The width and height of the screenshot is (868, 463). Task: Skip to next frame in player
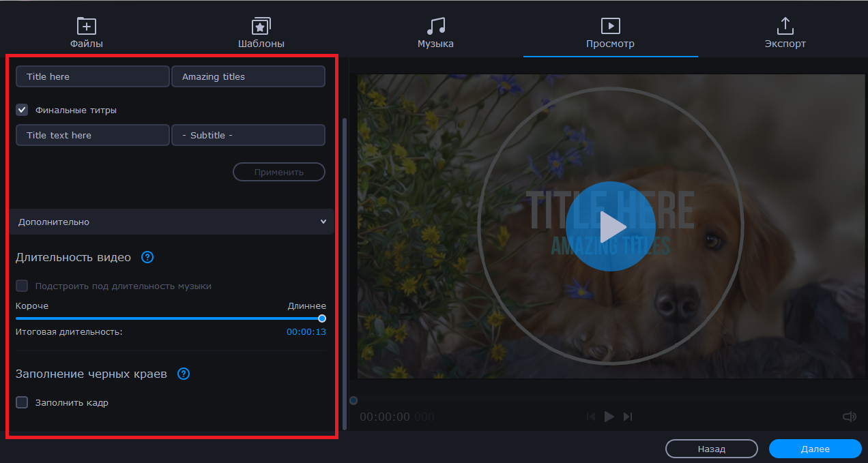(x=628, y=417)
